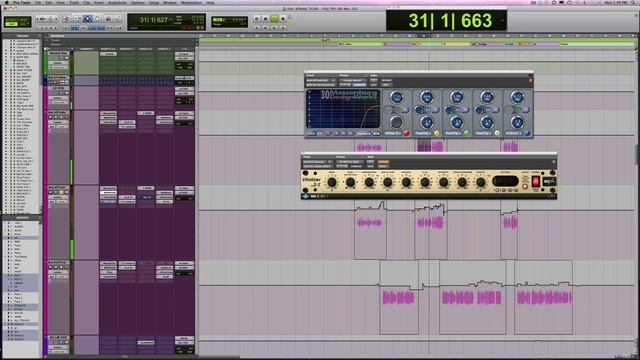Image resolution: width=640 pixels, height=360 pixels.
Task: Select the Trim tool in the edit toolbar
Action: click(x=77, y=19)
